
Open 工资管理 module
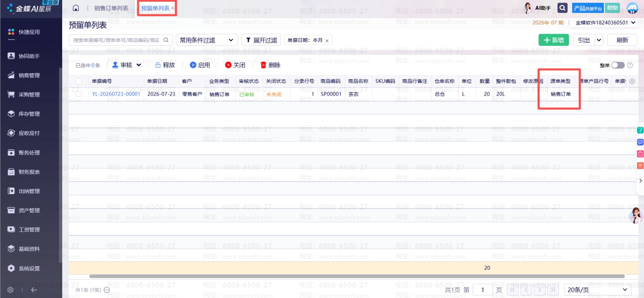tap(24, 229)
